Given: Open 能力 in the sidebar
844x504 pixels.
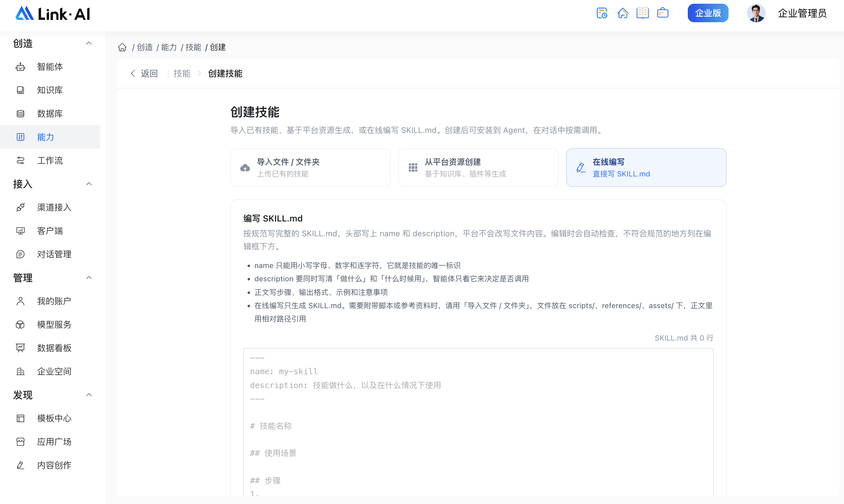Looking at the screenshot, I should click(x=50, y=137).
